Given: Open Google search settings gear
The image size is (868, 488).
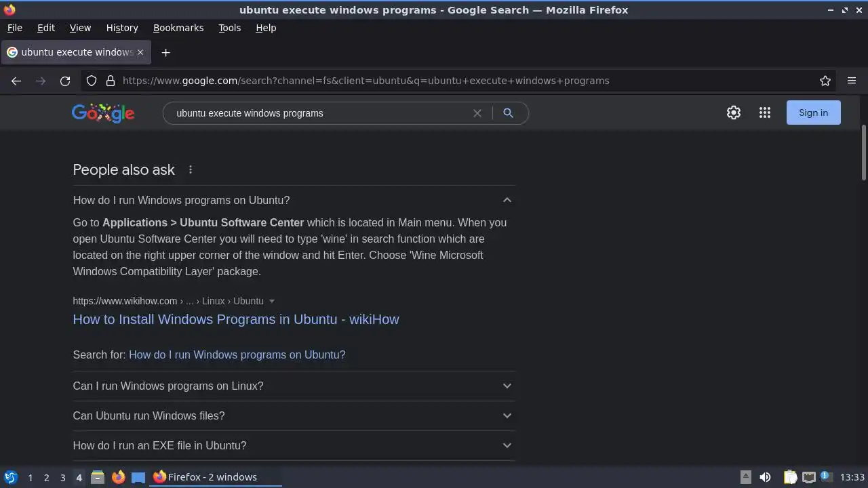Looking at the screenshot, I should tap(734, 113).
